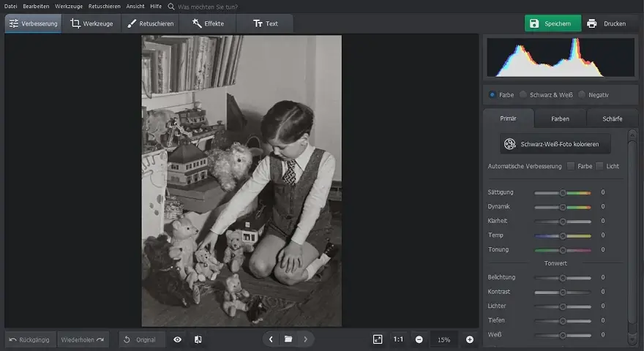This screenshot has height=351, width=644.
Task: Click the photo of the boy on canvas
Action: click(241, 181)
